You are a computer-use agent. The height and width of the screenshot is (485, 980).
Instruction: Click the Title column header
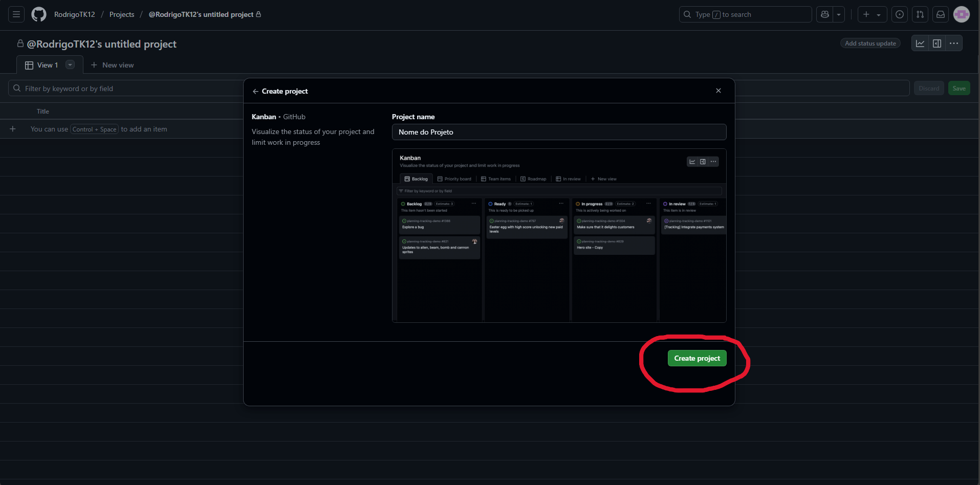[43, 111]
